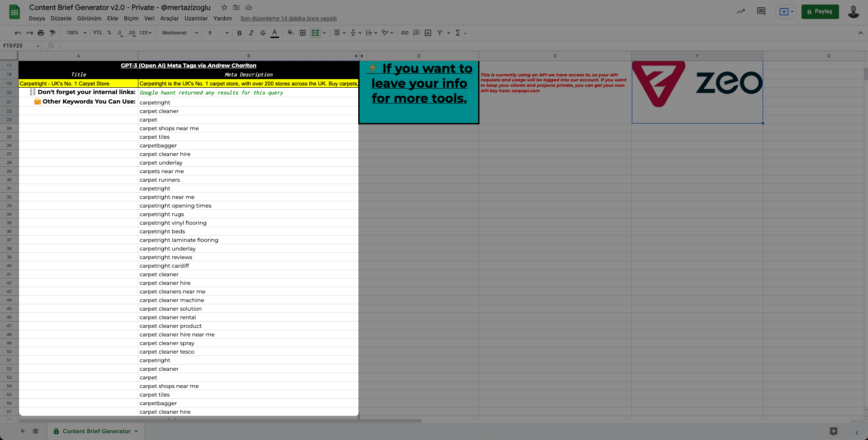Viewport: 868px width, 440px height.
Task: Open the Dosya menu
Action: (x=37, y=19)
